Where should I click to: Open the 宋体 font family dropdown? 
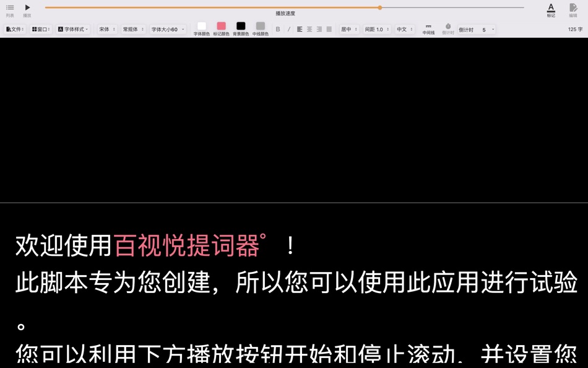[108, 29]
